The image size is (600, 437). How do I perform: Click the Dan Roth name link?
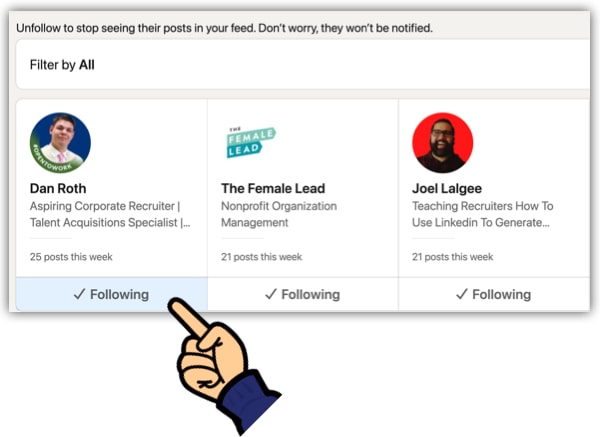tap(58, 188)
